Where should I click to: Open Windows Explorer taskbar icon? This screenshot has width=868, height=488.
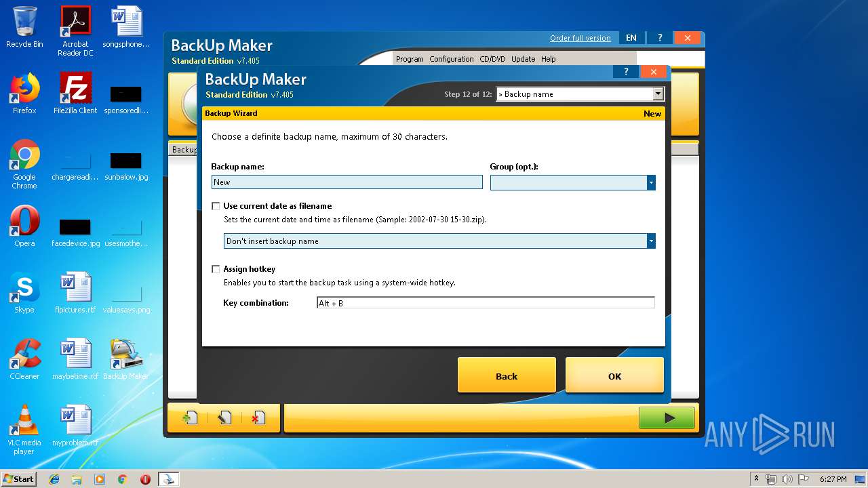tap(77, 479)
